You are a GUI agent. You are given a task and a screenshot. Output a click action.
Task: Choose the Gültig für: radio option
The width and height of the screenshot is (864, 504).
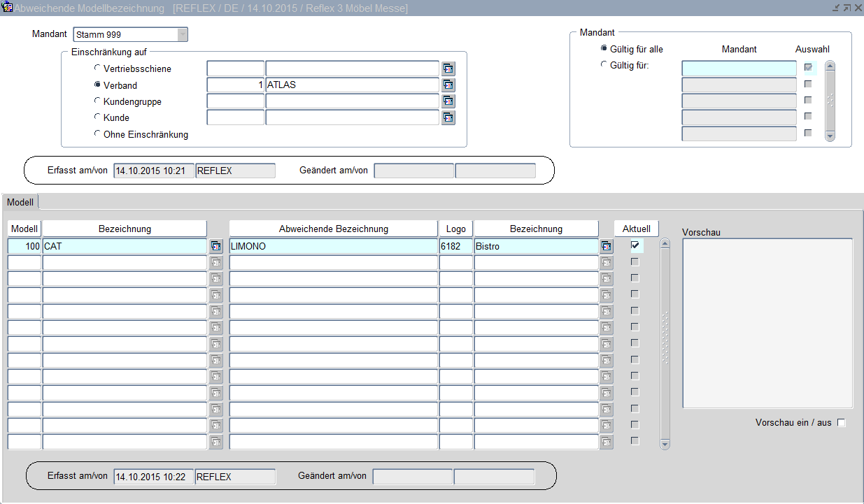coord(604,65)
